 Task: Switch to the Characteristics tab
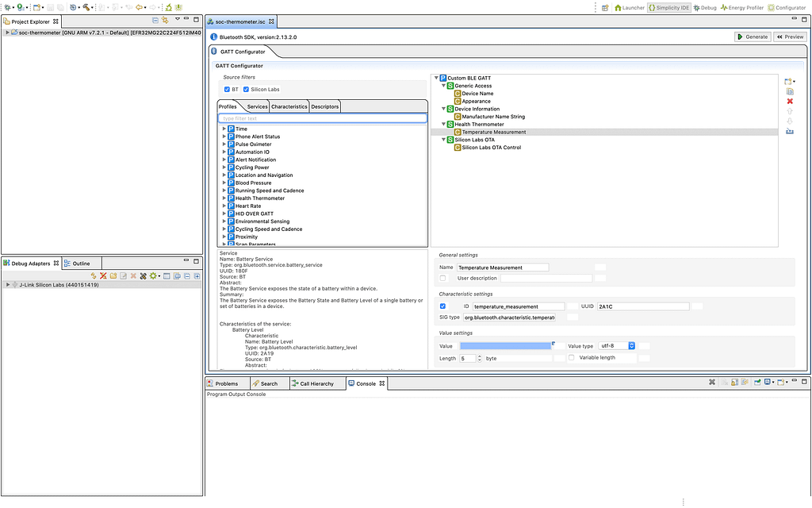(289, 106)
